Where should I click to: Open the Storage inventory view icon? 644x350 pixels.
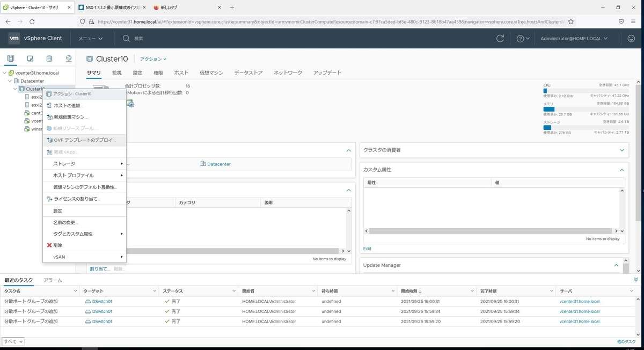[x=49, y=59]
